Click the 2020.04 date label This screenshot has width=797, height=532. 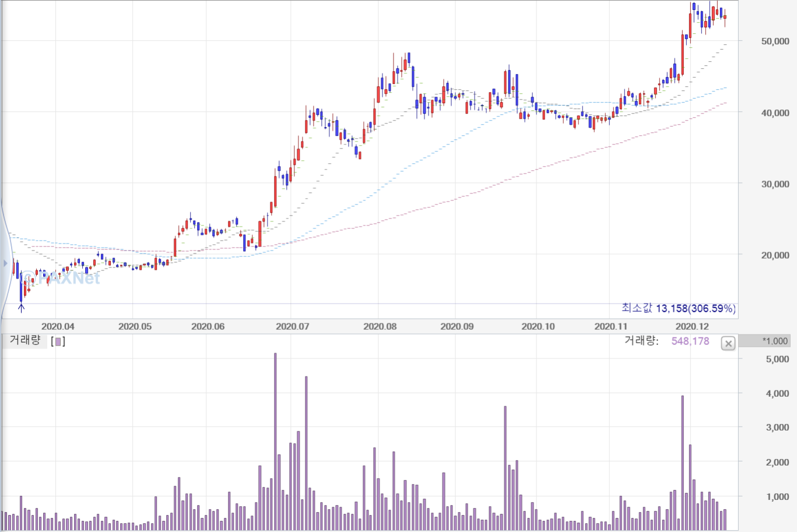58,326
